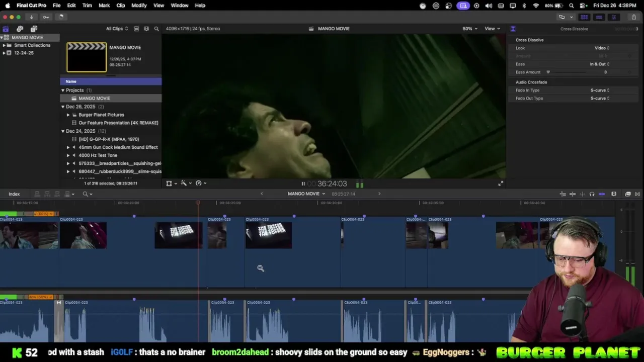This screenshot has height=362, width=644.
Task: Open All Clips filter dropdown
Action: pos(117,29)
